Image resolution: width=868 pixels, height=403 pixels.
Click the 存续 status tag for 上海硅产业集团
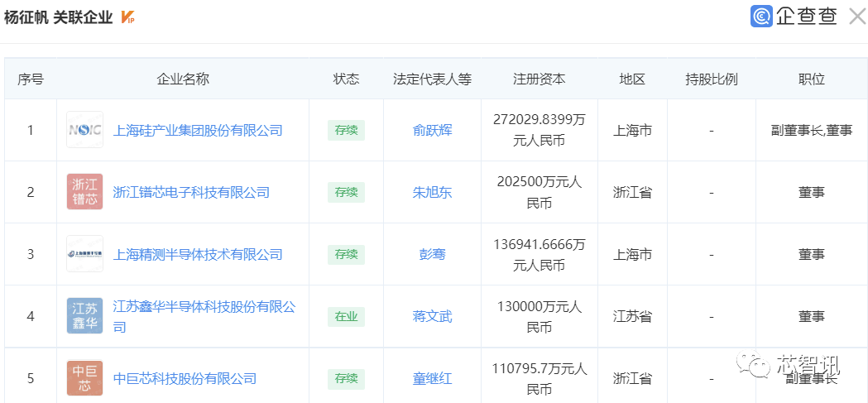(346, 130)
